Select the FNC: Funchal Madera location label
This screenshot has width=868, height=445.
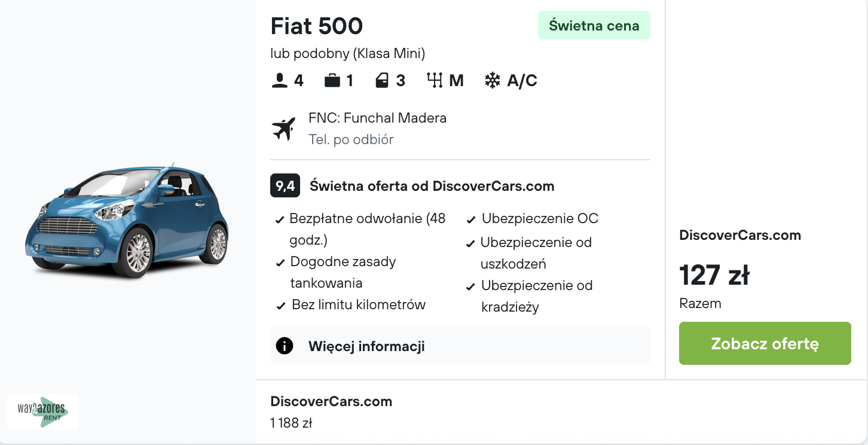378,118
